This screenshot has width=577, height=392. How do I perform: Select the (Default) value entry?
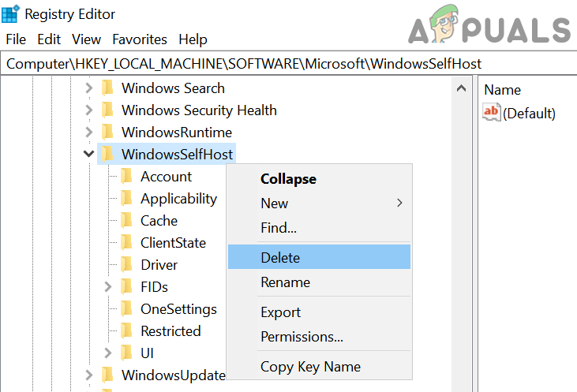[529, 114]
